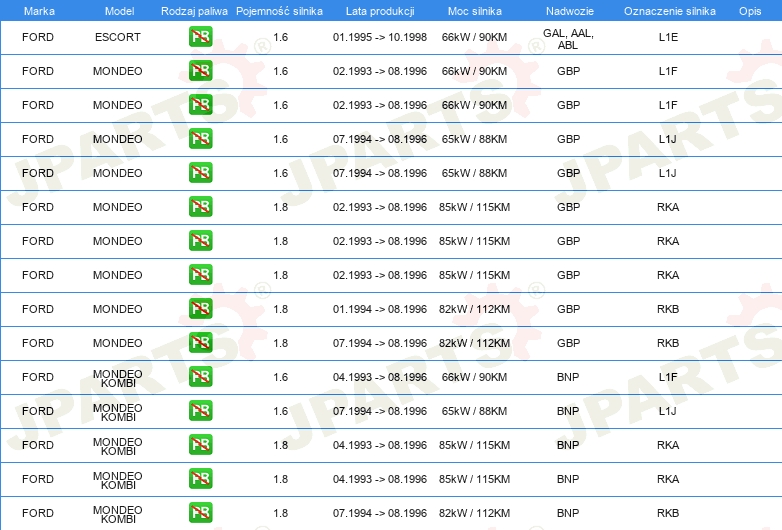Viewport: 782px width, 530px height.
Task: Select the MONDEO KOMBI cell in the L1F row
Action: pyautogui.click(x=118, y=378)
